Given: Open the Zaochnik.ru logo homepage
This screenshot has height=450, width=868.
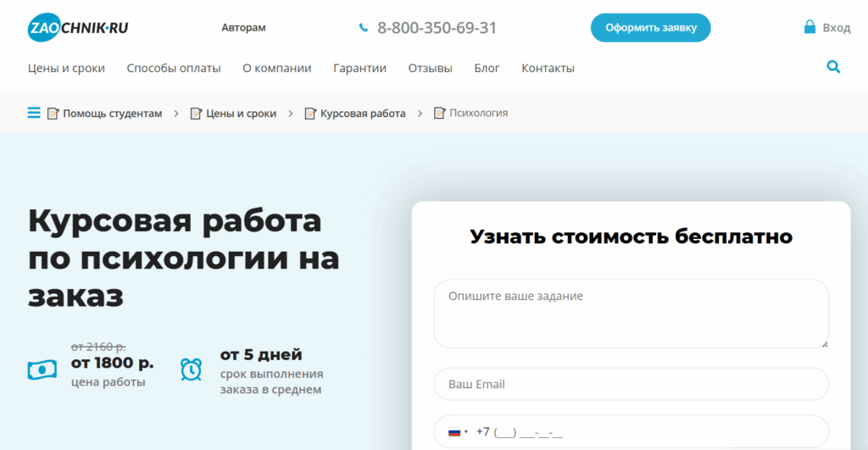Looking at the screenshot, I should coord(78,27).
